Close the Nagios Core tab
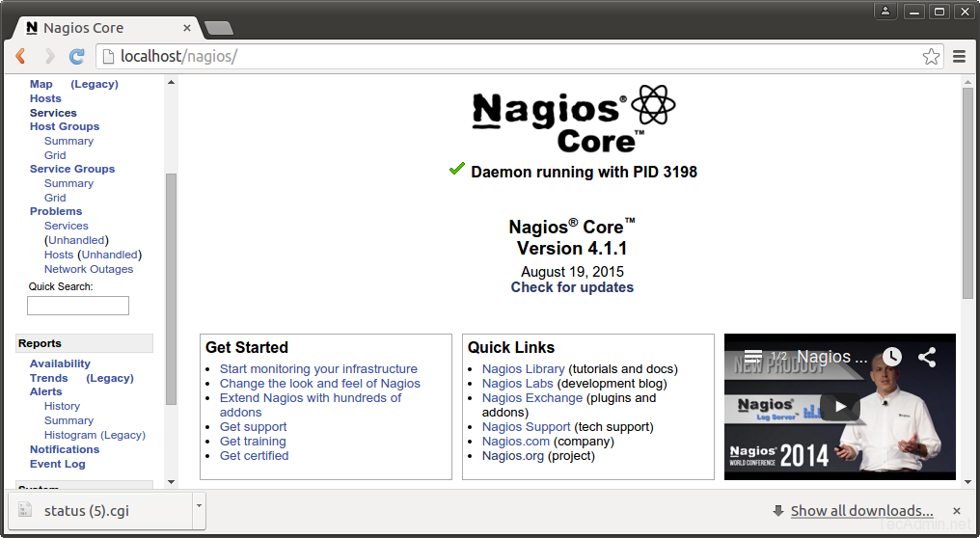The height and width of the screenshot is (538, 980). click(x=187, y=28)
